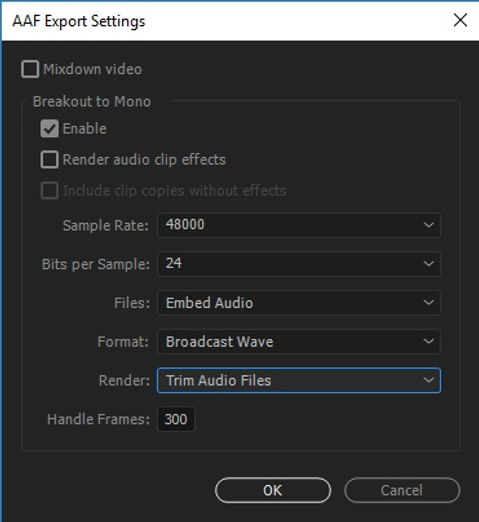Click the Cancel button
This screenshot has width=479, height=522.
(x=402, y=490)
